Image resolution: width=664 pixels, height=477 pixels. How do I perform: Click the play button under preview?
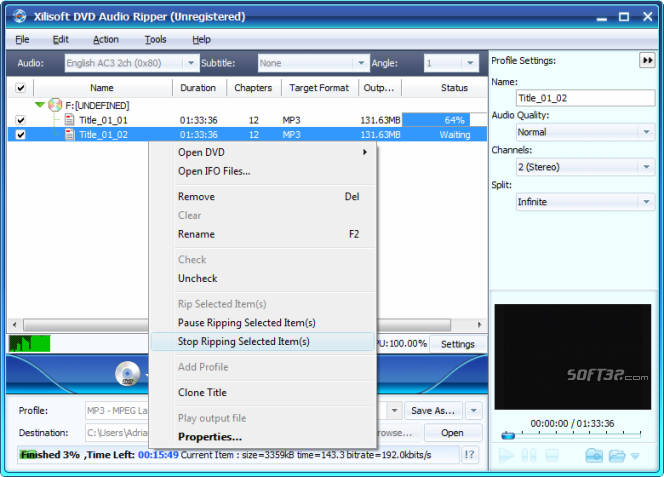[x=506, y=456]
